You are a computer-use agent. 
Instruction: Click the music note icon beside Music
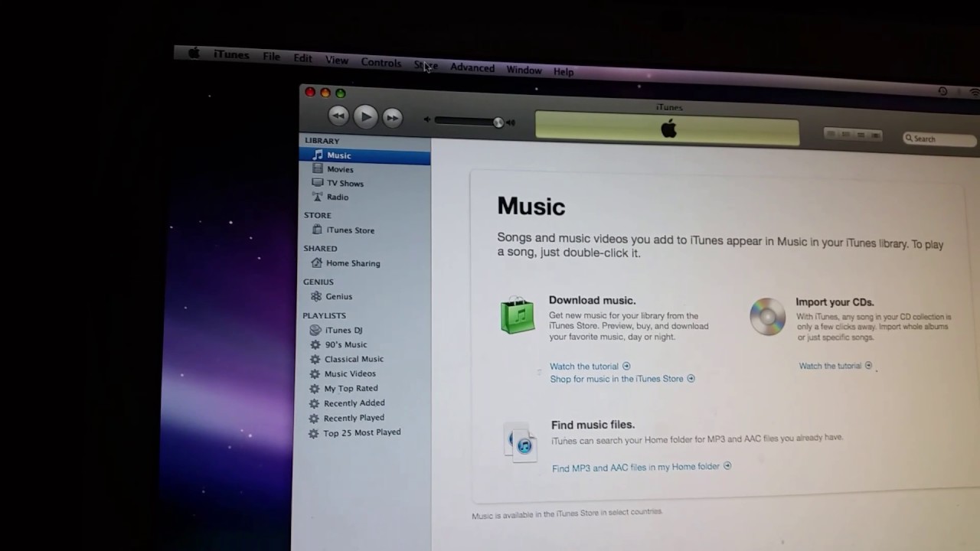[x=318, y=155]
